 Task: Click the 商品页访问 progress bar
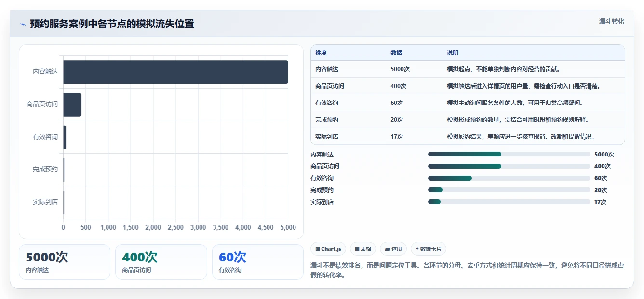tap(509, 166)
